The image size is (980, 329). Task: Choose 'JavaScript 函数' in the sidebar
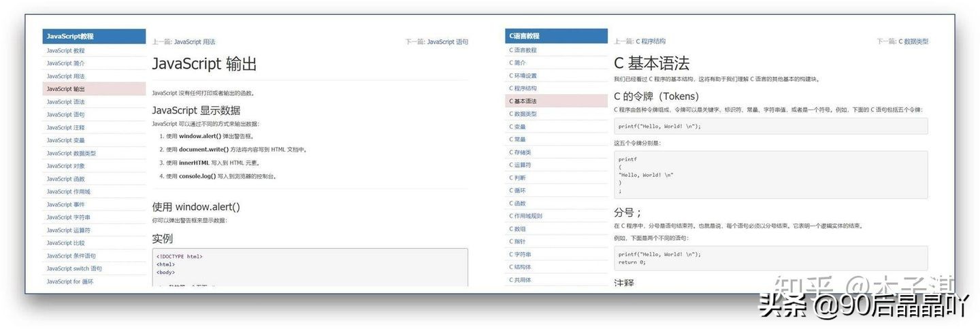click(x=66, y=179)
